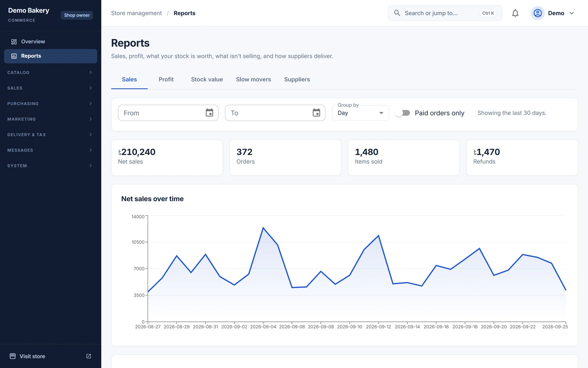Expand the Sales sidebar section

51,88
